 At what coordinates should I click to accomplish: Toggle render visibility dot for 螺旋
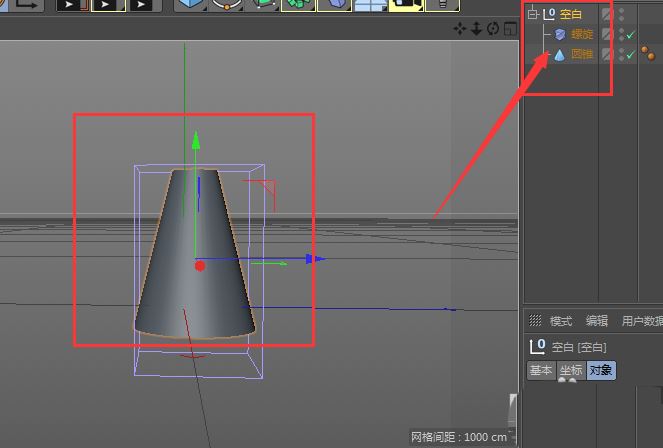pos(621,38)
